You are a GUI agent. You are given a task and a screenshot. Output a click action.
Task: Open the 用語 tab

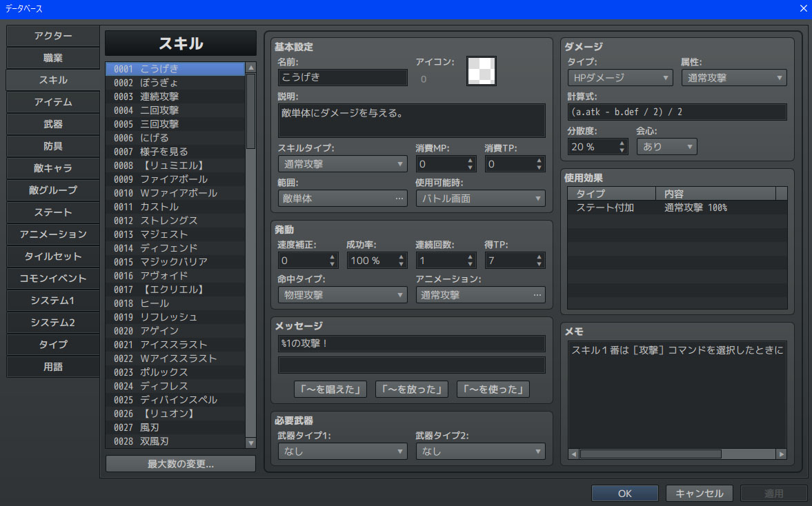[x=53, y=366]
